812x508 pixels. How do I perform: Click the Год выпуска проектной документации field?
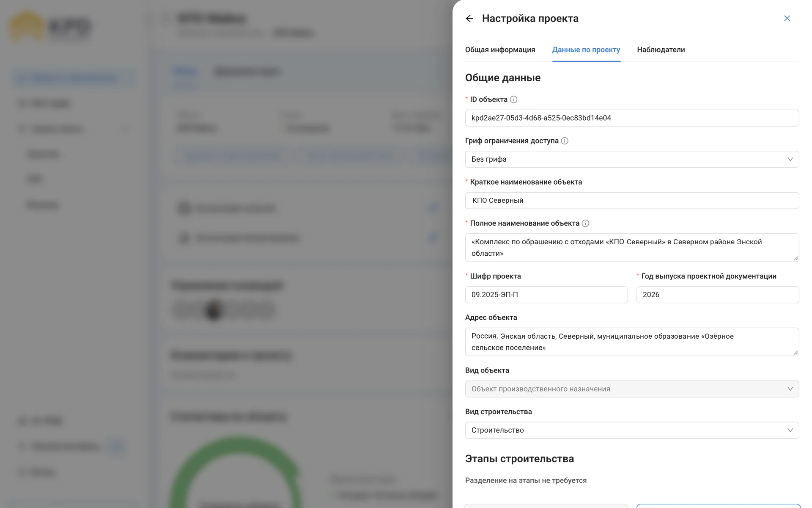click(x=717, y=295)
